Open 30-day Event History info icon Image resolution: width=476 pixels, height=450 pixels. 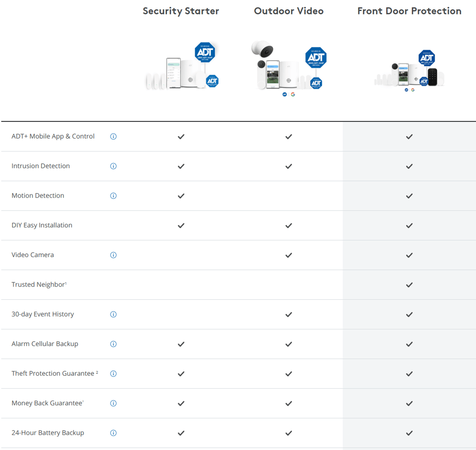point(113,314)
